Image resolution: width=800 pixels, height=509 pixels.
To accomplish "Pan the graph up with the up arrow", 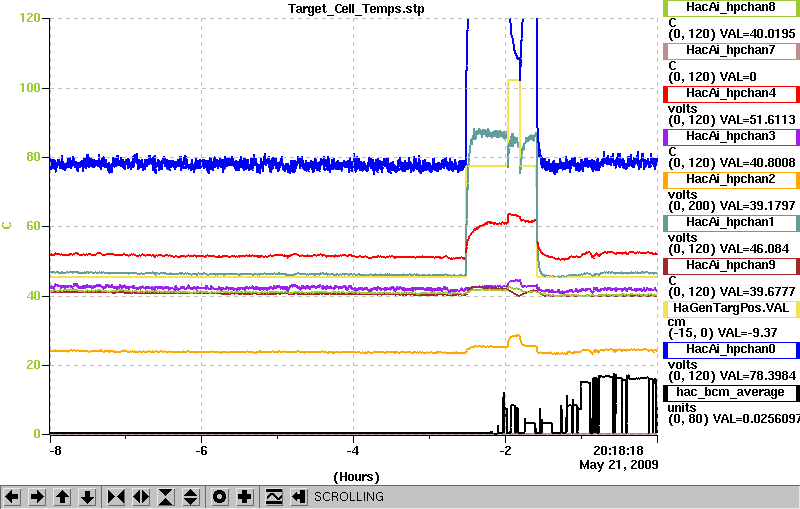I will click(62, 496).
